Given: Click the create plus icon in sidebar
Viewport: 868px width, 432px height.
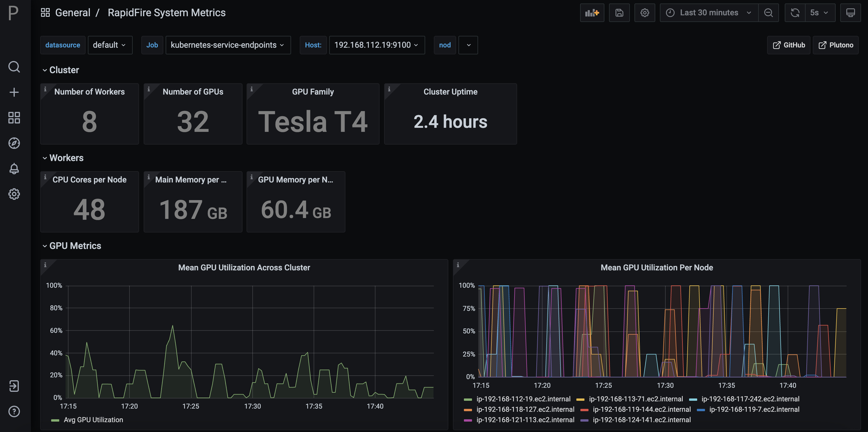Looking at the screenshot, I should coord(14,92).
